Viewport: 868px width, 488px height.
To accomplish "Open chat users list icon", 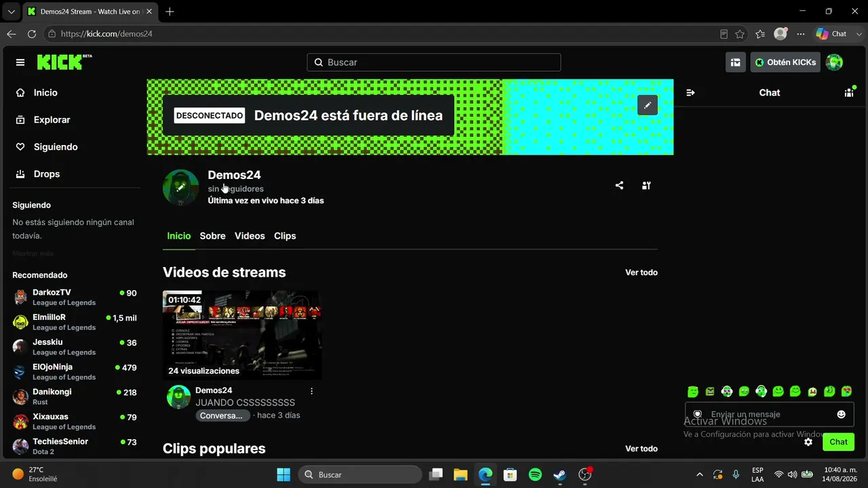I will click(x=849, y=93).
